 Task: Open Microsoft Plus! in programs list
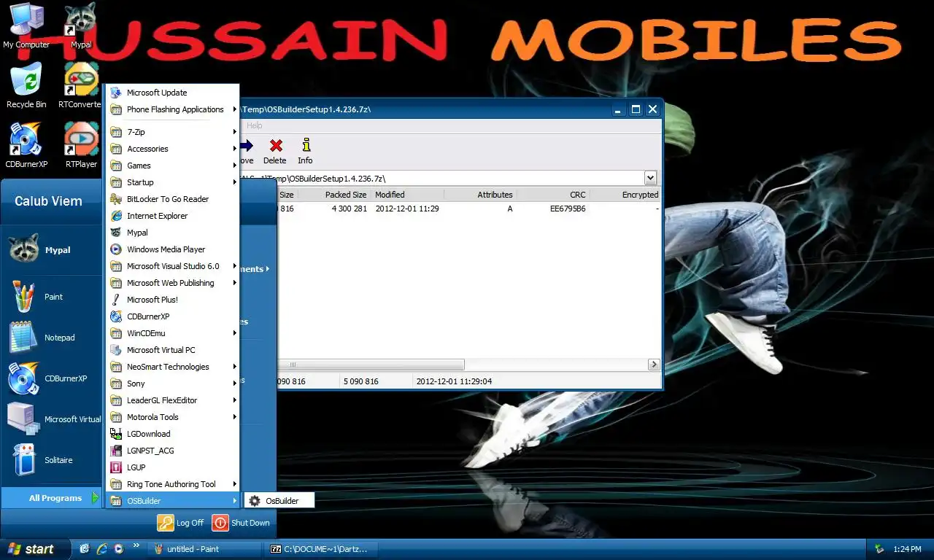pos(173,300)
